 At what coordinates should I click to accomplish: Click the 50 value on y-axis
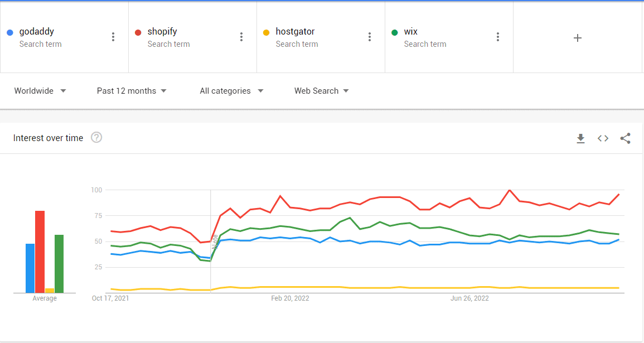[98, 241]
